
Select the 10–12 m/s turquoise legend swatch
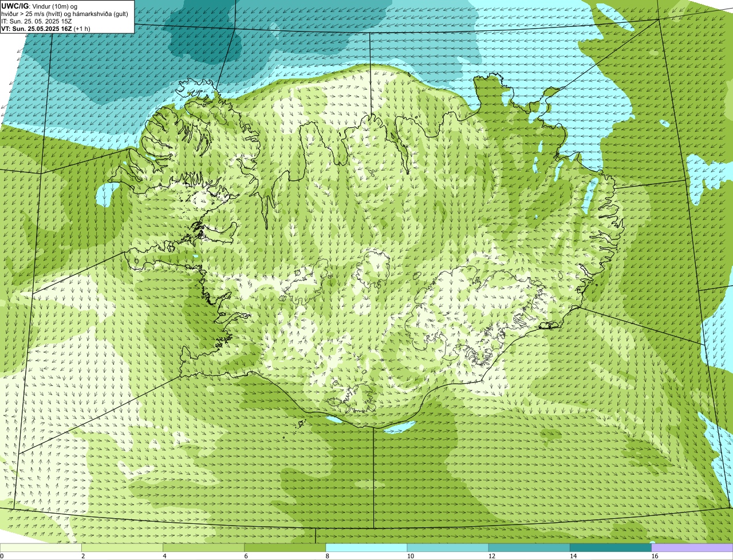point(448,548)
